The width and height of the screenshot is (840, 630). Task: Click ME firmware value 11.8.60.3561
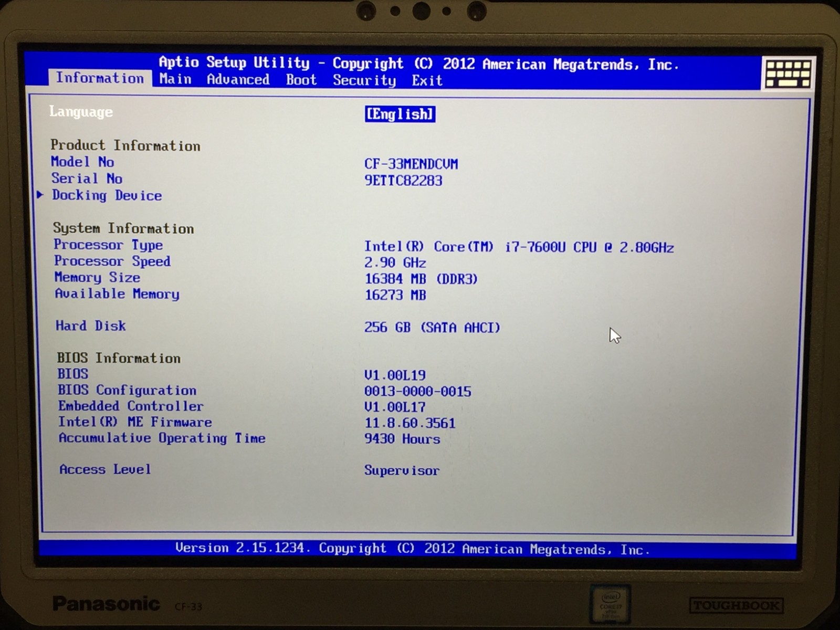pyautogui.click(x=410, y=423)
